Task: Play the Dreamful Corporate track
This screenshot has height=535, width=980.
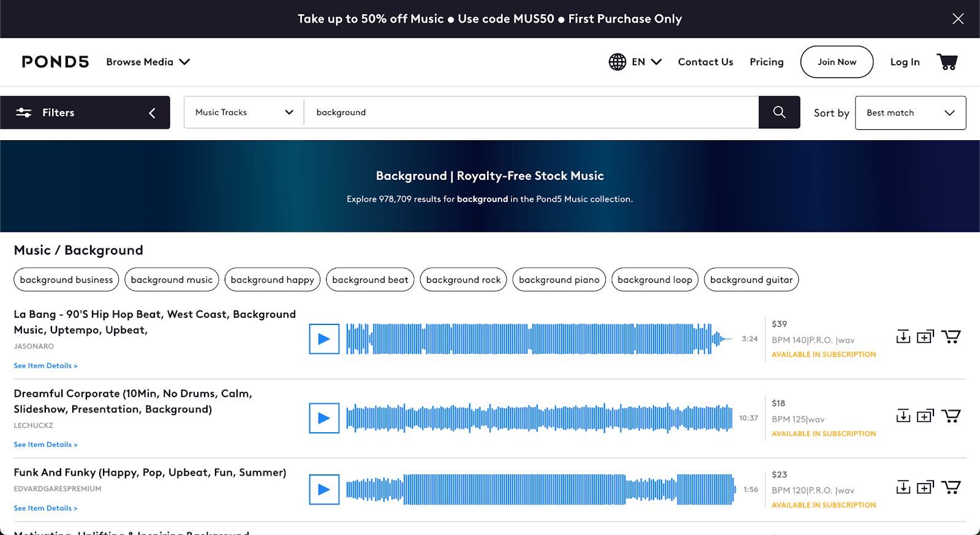Action: pyautogui.click(x=324, y=418)
